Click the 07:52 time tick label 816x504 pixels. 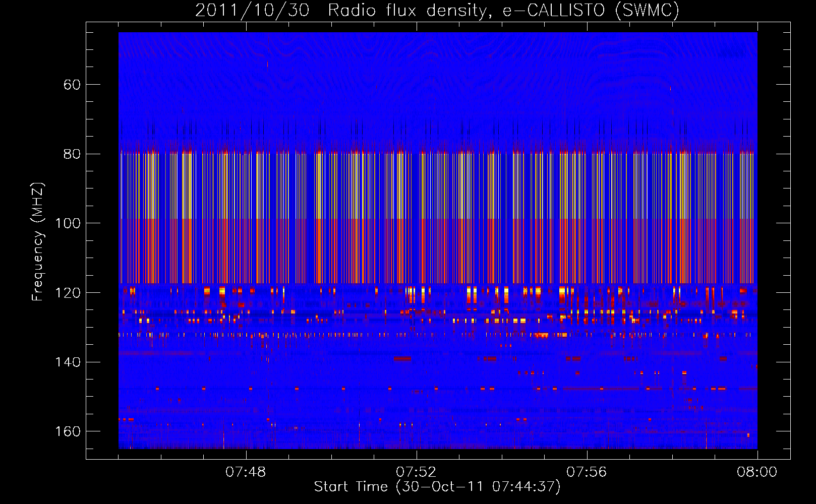416,472
